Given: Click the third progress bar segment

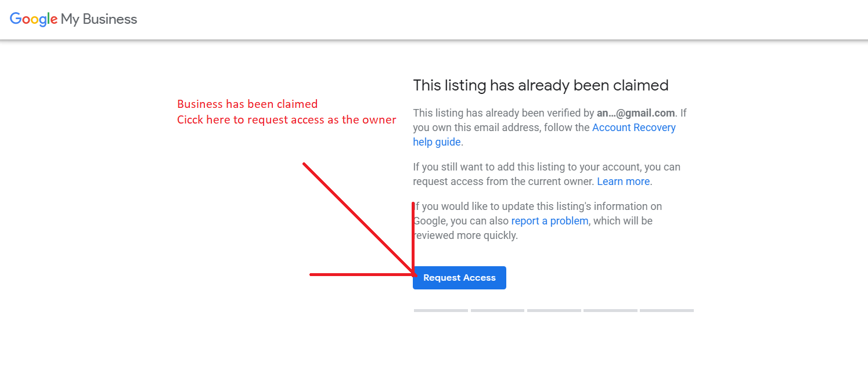Looking at the screenshot, I should pos(554,311).
